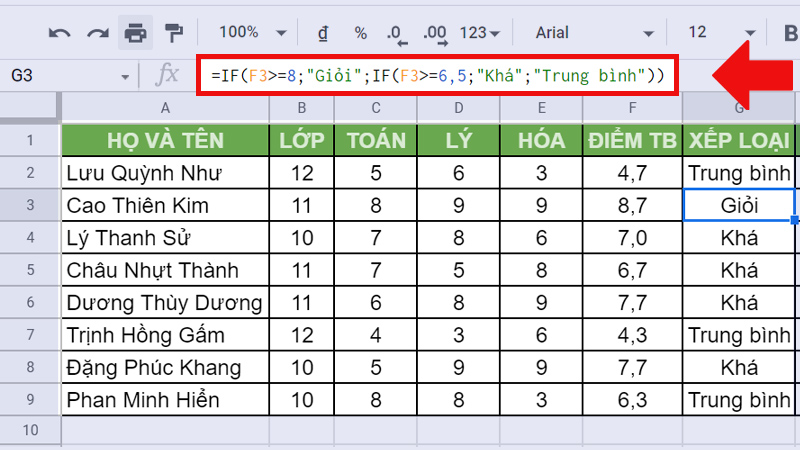Image resolution: width=800 pixels, height=450 pixels.
Task: Apply currency format with the đ icon
Action: click(x=323, y=33)
